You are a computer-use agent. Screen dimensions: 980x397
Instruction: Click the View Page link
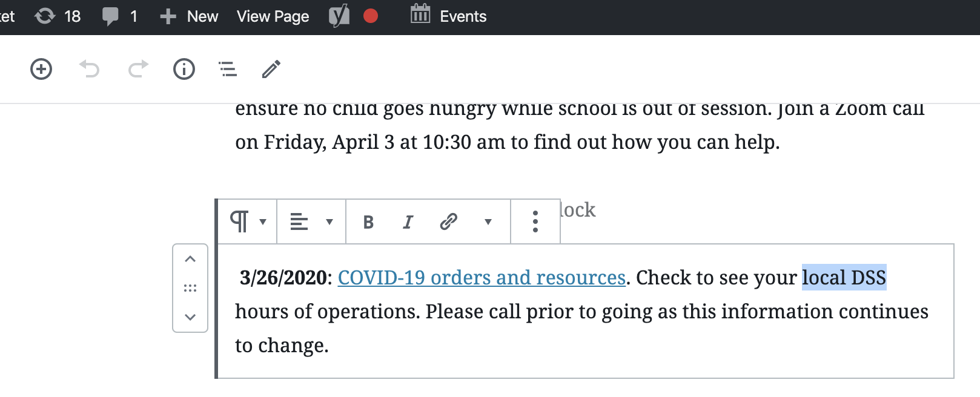pyautogui.click(x=273, y=16)
